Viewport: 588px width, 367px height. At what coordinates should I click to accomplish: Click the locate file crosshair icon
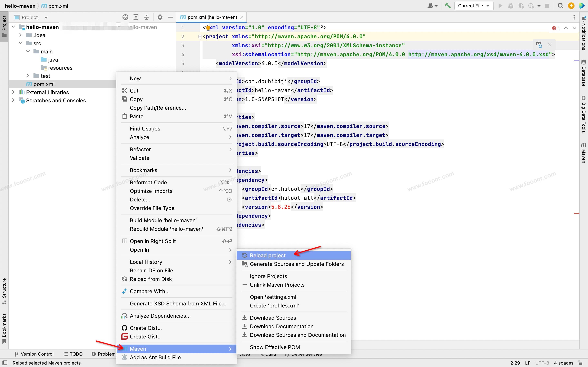click(x=125, y=17)
